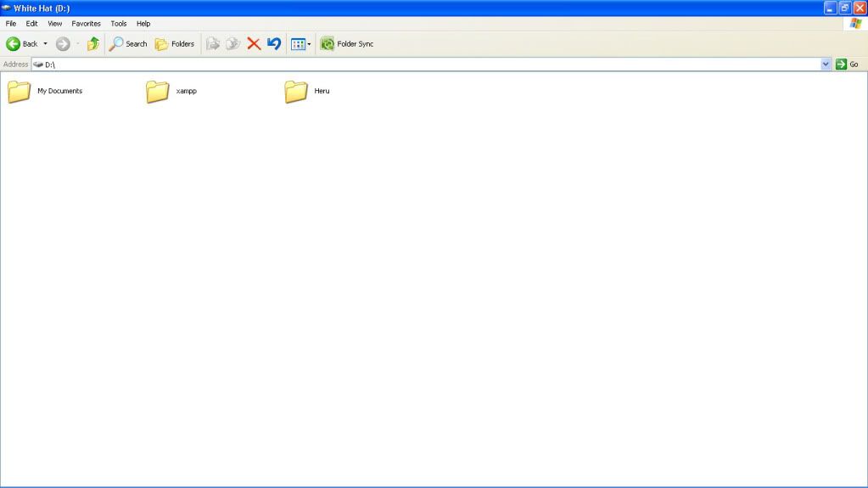Open the Favorites menu
Screen dimensions: 868x488
(x=86, y=24)
